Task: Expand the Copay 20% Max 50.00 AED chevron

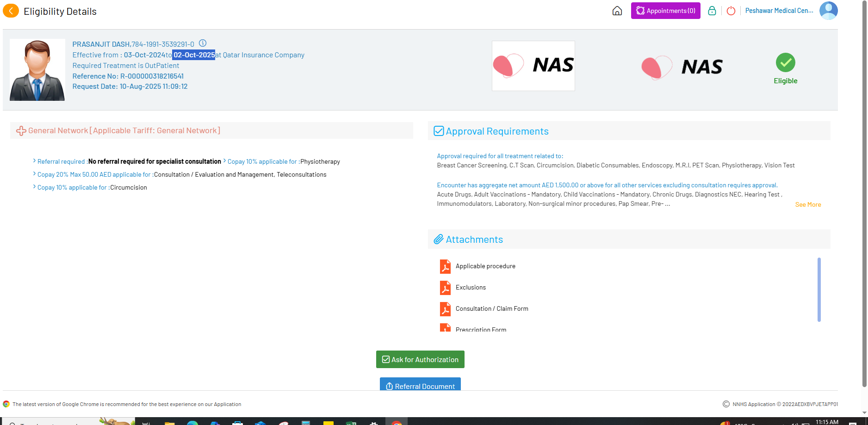Action: (x=34, y=174)
